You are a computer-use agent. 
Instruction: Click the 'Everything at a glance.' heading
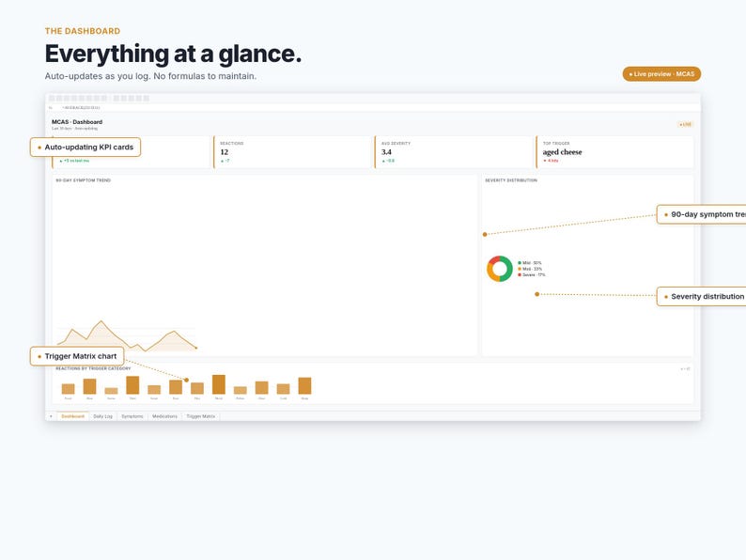point(173,54)
